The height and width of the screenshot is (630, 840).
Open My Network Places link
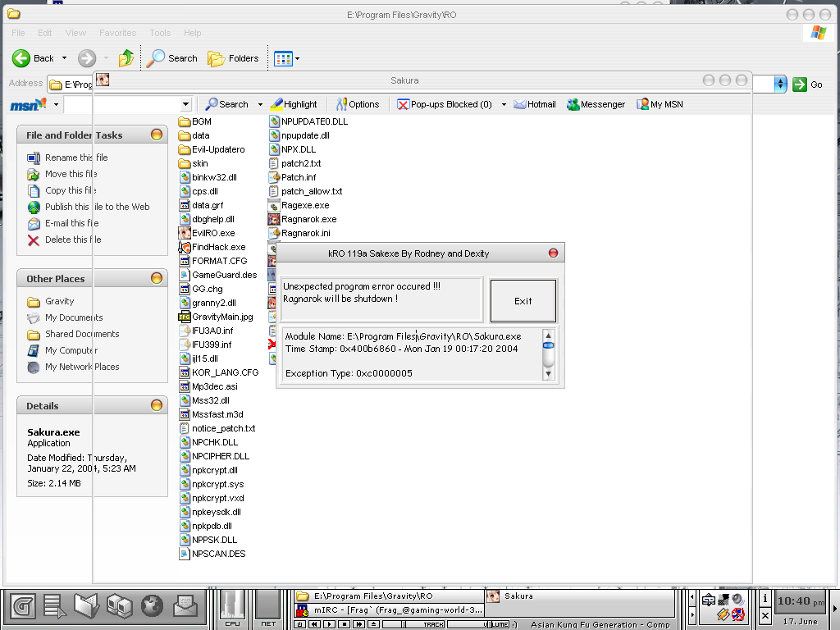pos(82,367)
